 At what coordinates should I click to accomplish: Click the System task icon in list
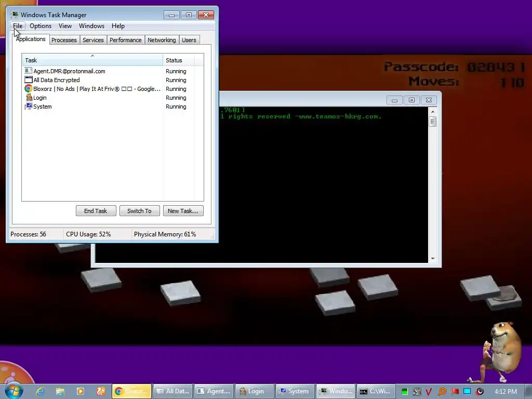[x=28, y=106]
